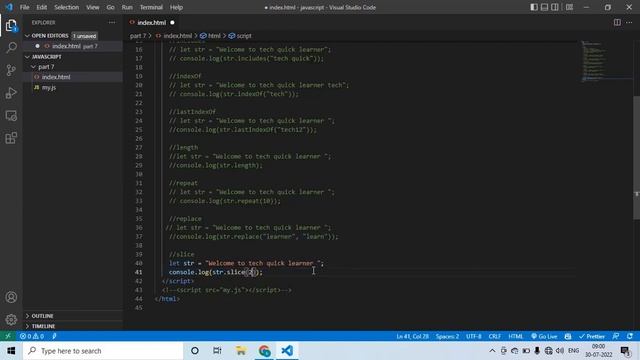
Task: Open the Explorer view in activity bar
Action: (x=11, y=26)
